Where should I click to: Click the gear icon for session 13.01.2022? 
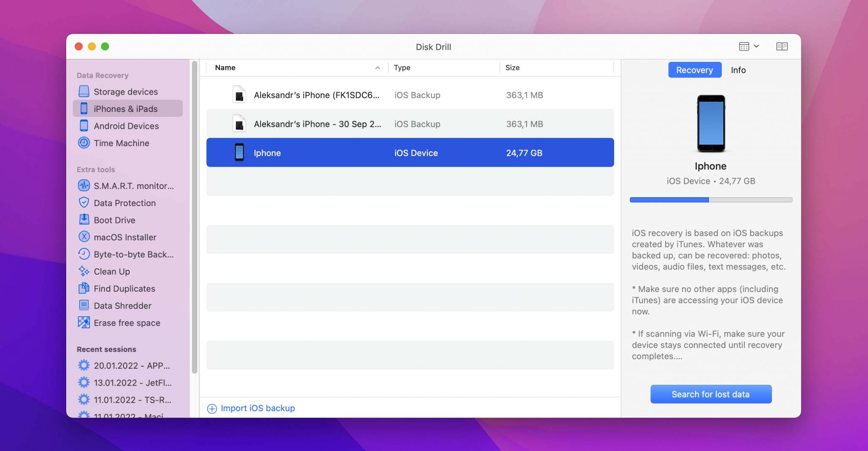point(84,382)
